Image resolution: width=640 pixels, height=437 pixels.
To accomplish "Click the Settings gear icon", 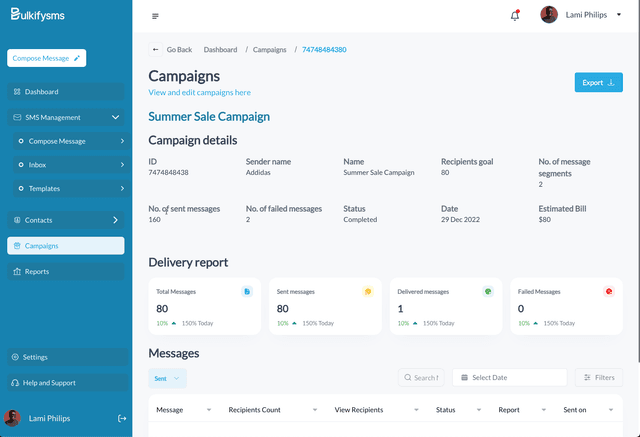I will (x=15, y=357).
